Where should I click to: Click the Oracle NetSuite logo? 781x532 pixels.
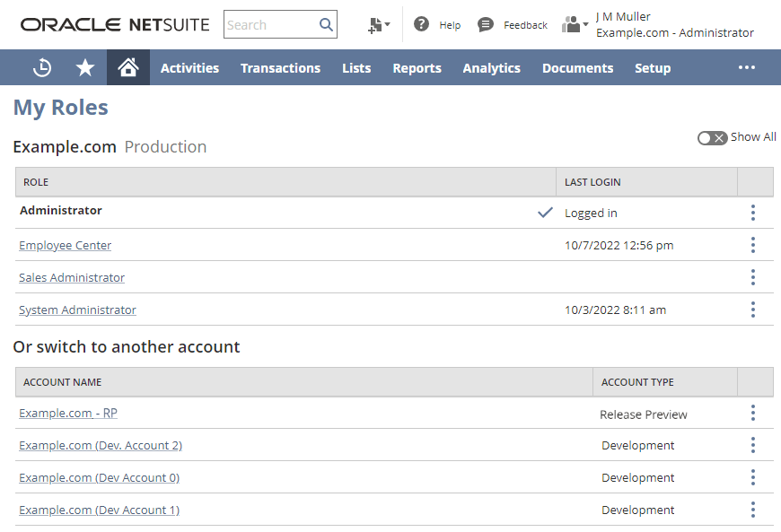[114, 24]
